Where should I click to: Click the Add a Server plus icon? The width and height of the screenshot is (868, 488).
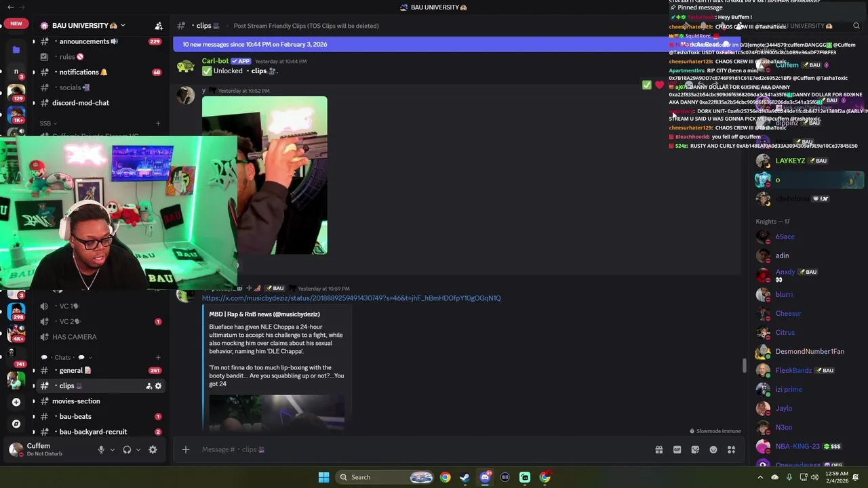(x=16, y=402)
